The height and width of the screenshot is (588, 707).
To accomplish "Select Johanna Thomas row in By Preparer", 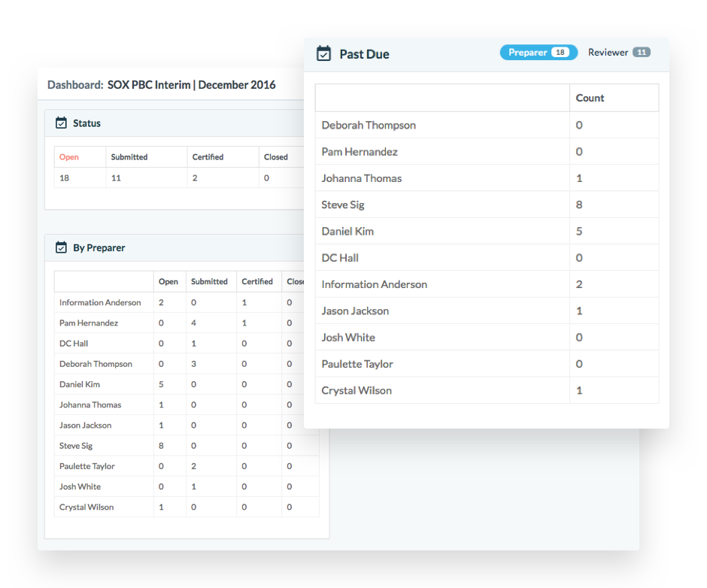I will [x=187, y=405].
